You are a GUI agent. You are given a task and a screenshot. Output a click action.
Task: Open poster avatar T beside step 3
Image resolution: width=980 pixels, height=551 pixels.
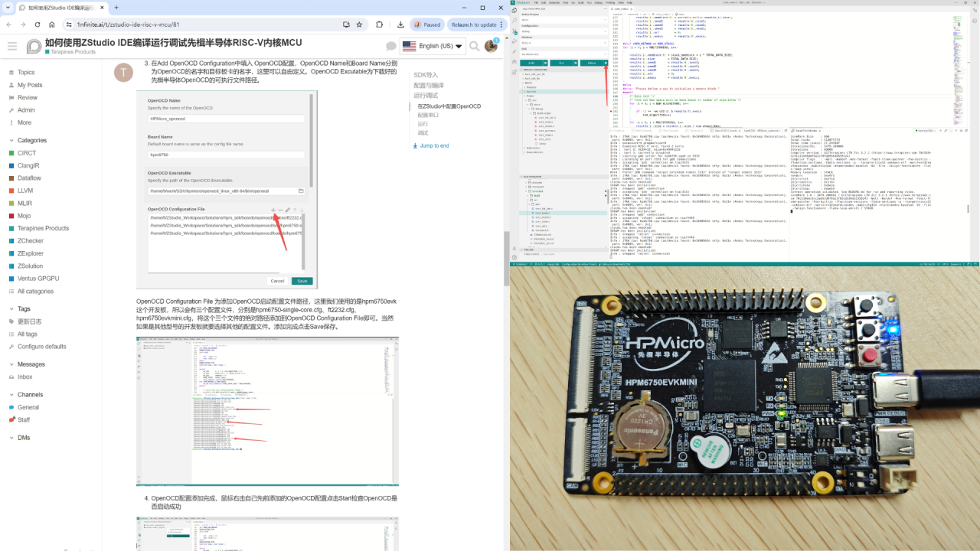click(x=123, y=72)
